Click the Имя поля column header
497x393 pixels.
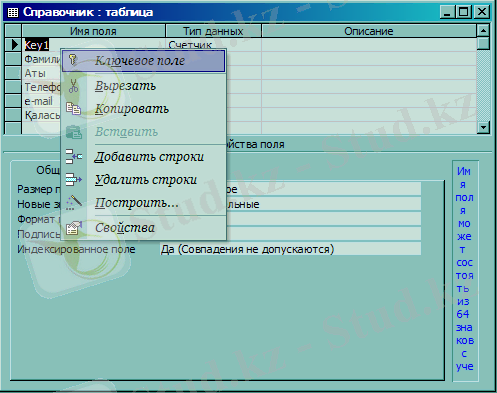pos(93,31)
